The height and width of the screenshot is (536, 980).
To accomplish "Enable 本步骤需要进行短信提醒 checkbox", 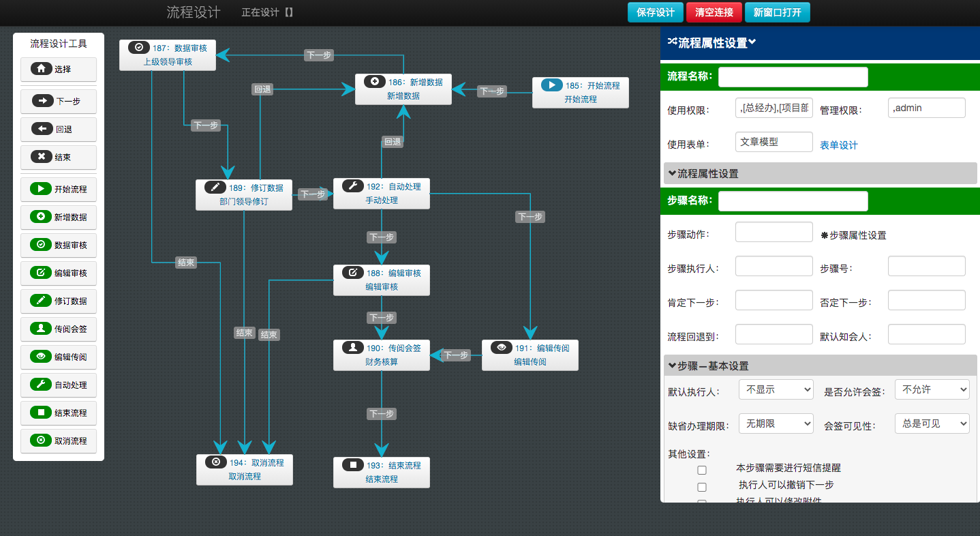I will point(702,470).
